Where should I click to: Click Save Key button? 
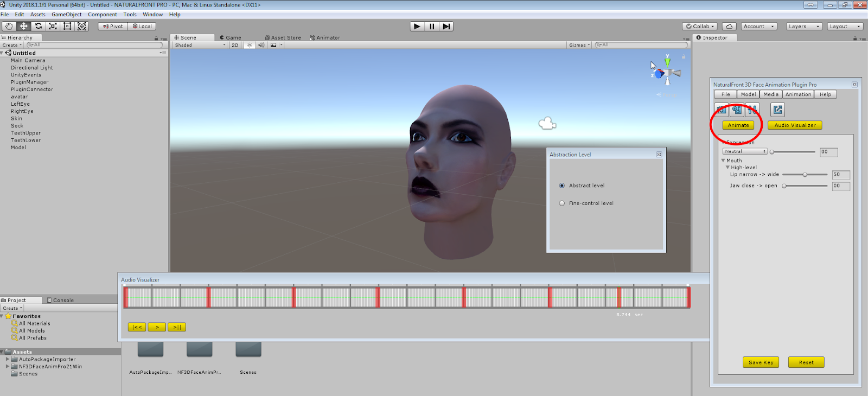click(x=761, y=362)
